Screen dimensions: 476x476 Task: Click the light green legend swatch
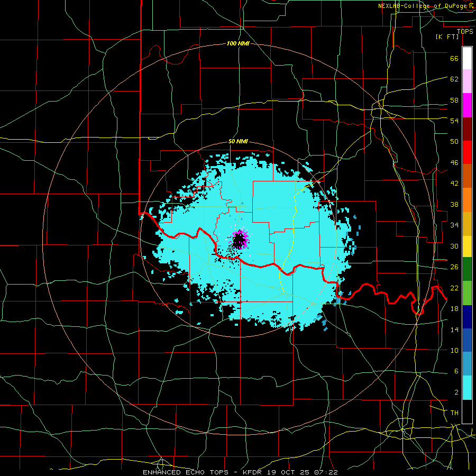[x=467, y=293]
